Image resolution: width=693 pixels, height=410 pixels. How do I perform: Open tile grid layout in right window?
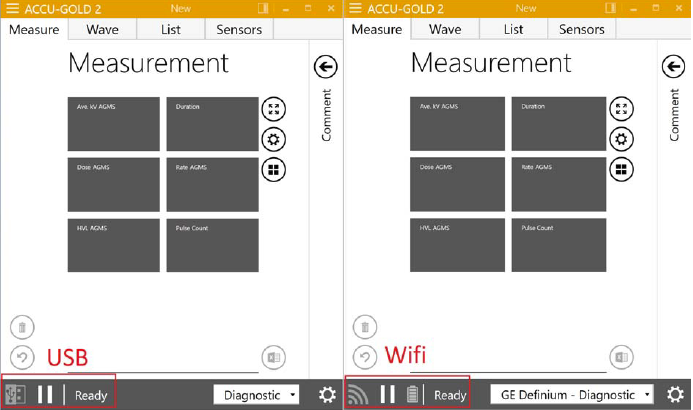coord(621,169)
